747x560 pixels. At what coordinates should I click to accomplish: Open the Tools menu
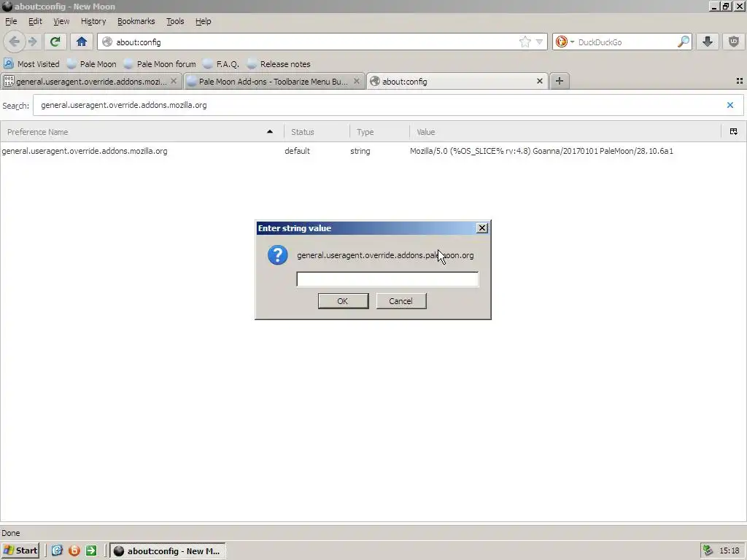pyautogui.click(x=175, y=21)
